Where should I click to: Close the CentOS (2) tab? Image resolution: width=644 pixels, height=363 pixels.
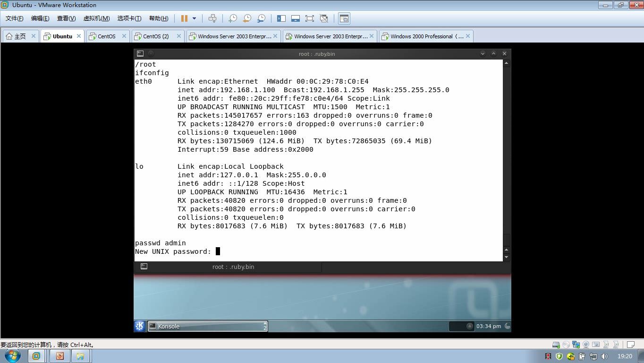(x=179, y=36)
